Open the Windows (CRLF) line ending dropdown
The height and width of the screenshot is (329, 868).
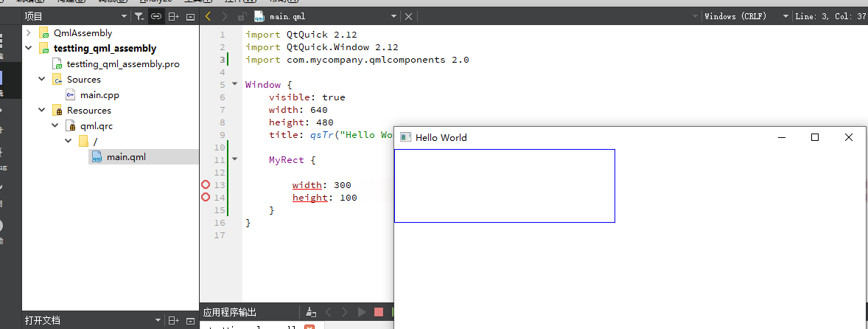pyautogui.click(x=785, y=17)
